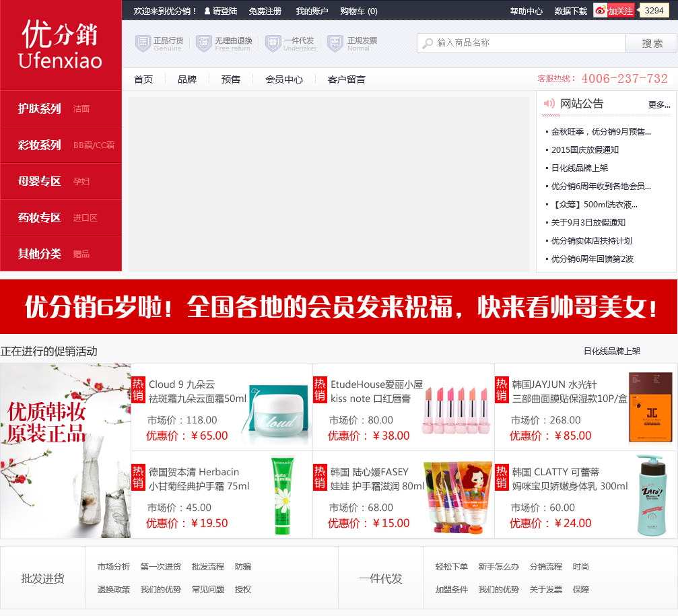Open the 帮助中心 link
The height and width of the screenshot is (616, 678).
click(x=527, y=11)
